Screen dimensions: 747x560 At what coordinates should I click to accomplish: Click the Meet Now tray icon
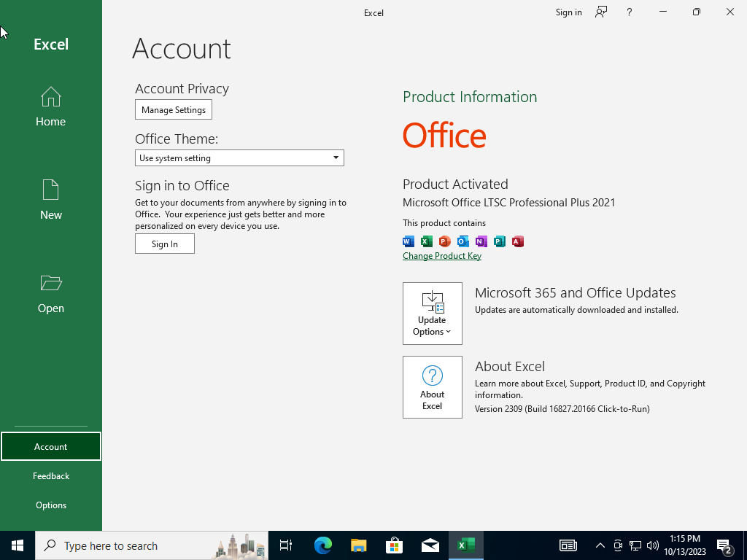(x=618, y=545)
